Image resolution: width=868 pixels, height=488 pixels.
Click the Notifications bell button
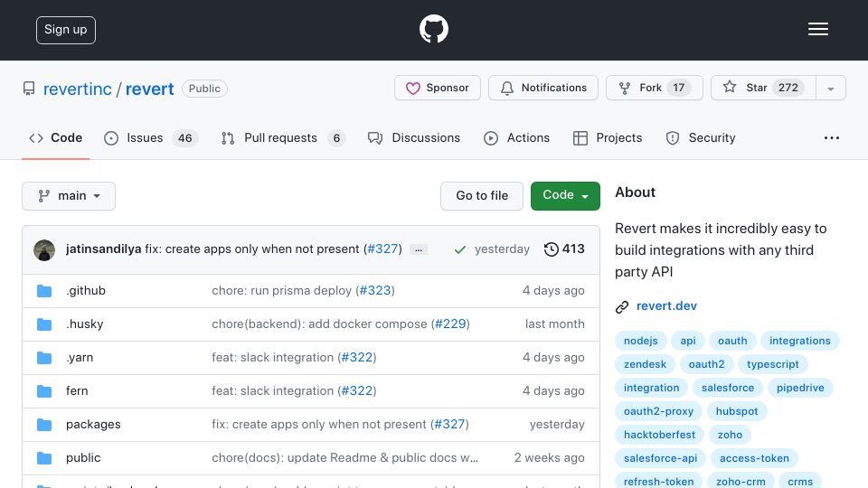click(543, 88)
